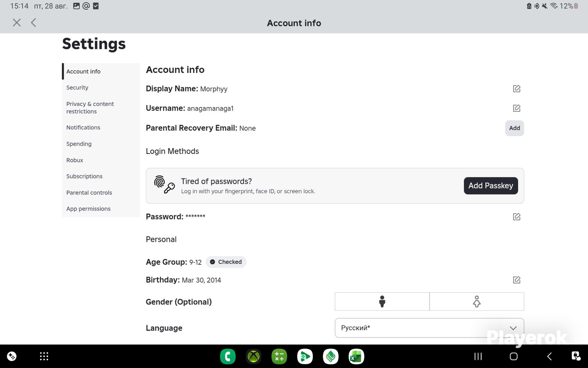This screenshot has width=588, height=368.
Task: Click the Age Group value 9-12
Action: (196, 262)
